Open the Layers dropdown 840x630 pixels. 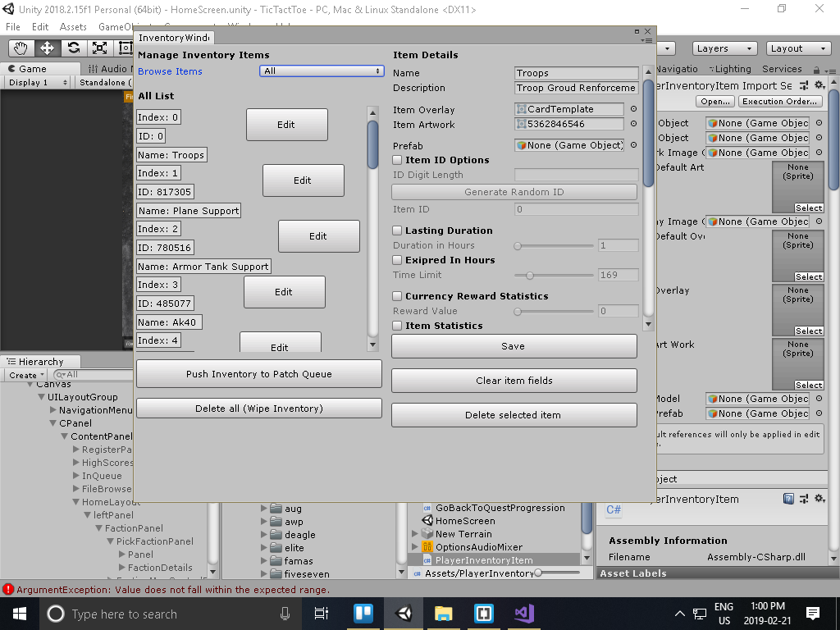point(724,48)
